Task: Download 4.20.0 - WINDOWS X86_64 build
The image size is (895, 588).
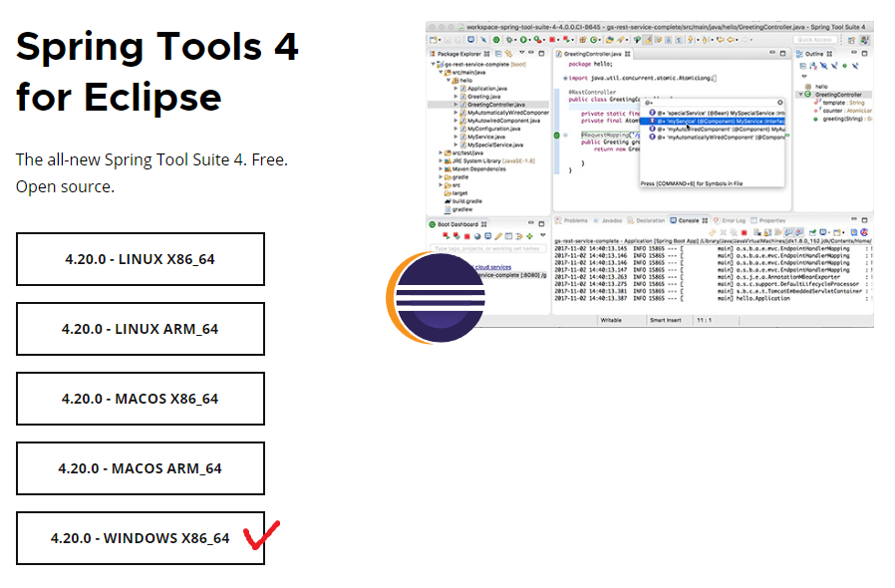Action: [141, 538]
